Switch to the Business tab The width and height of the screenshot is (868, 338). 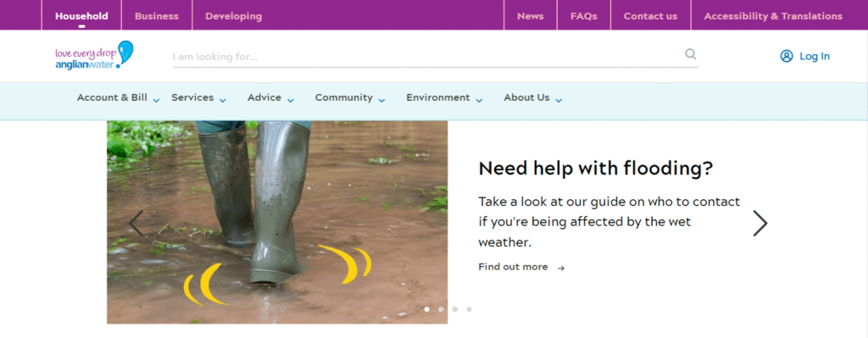click(x=157, y=16)
